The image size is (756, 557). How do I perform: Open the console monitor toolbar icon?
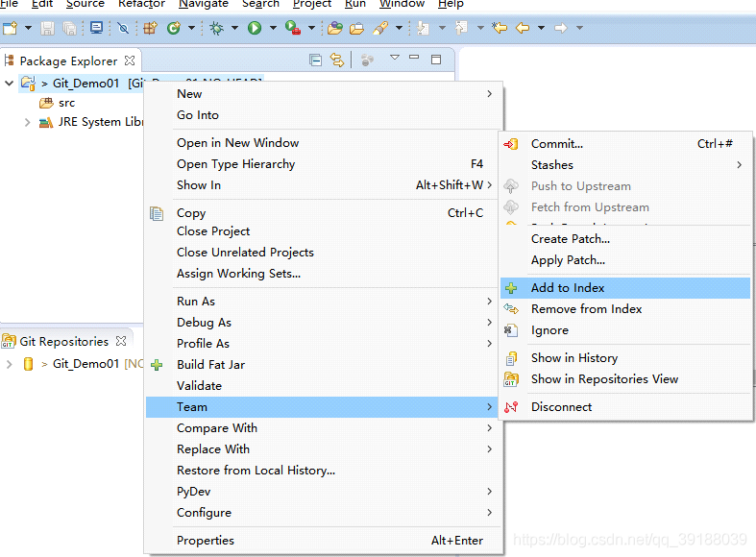coord(96,28)
